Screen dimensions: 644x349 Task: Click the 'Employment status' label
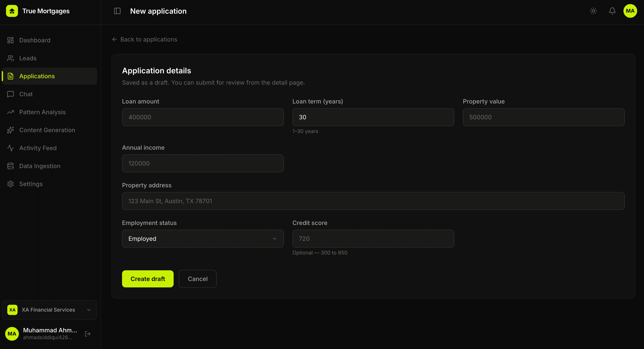149,223
